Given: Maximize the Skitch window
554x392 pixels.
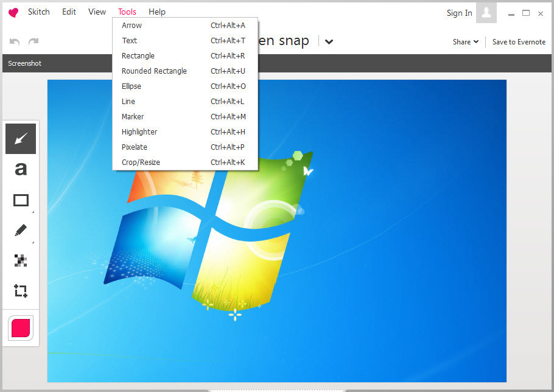Looking at the screenshot, I should pyautogui.click(x=526, y=13).
